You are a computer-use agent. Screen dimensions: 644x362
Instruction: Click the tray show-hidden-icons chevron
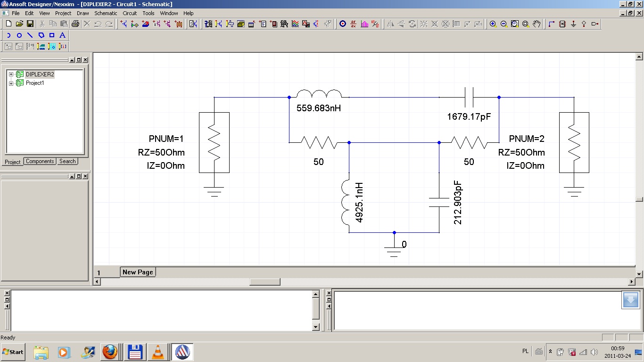550,352
